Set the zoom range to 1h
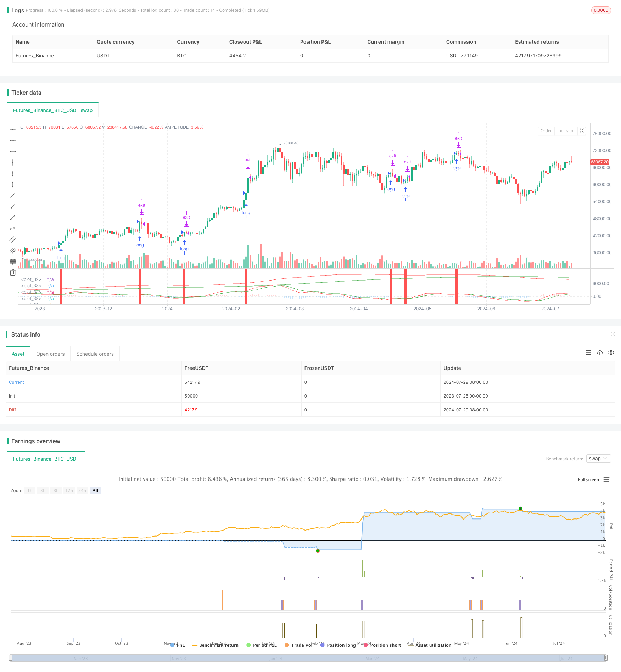 30,490
